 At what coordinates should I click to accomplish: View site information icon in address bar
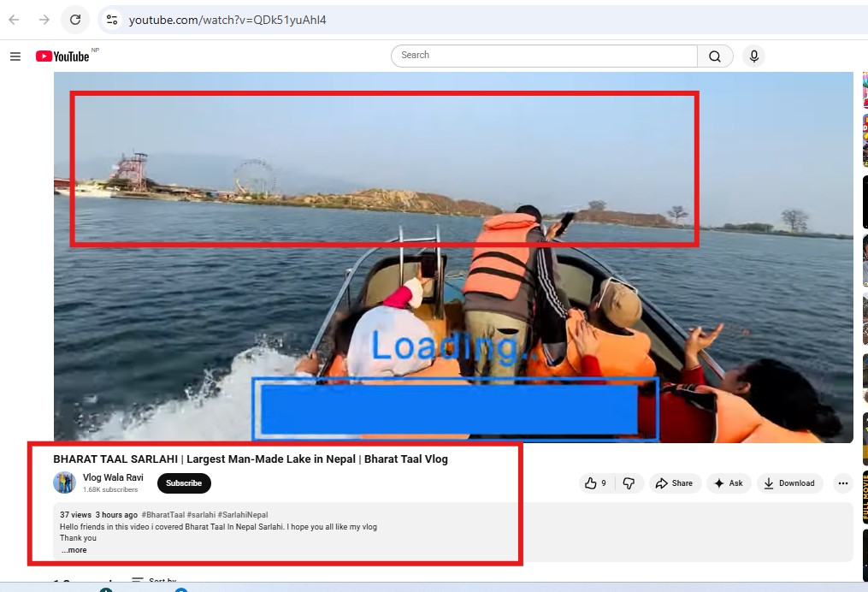coord(111,20)
